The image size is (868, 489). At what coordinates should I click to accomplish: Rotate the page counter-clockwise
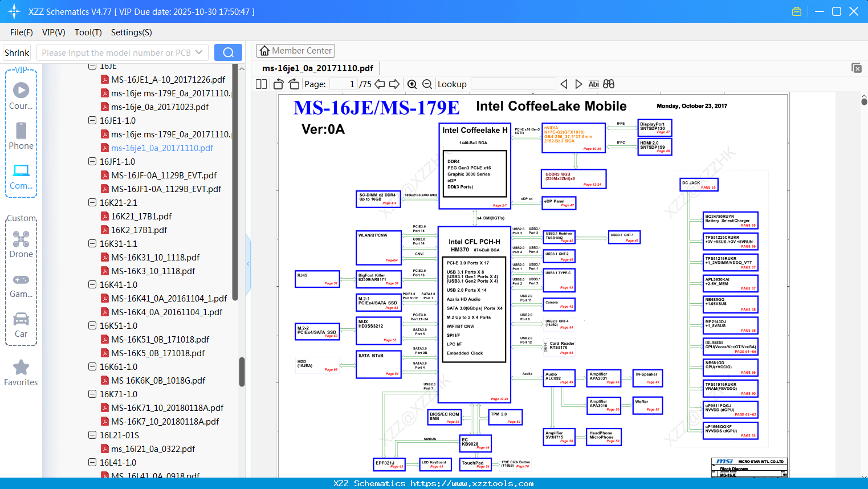point(278,84)
